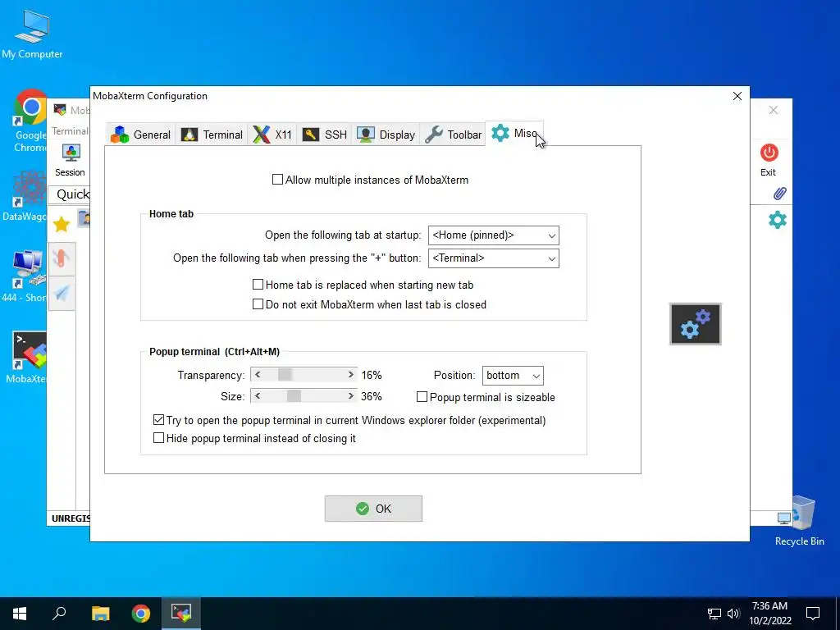Enable Allow multiple instances of MobaXterm
Screen dimensions: 840x630
(x=277, y=180)
